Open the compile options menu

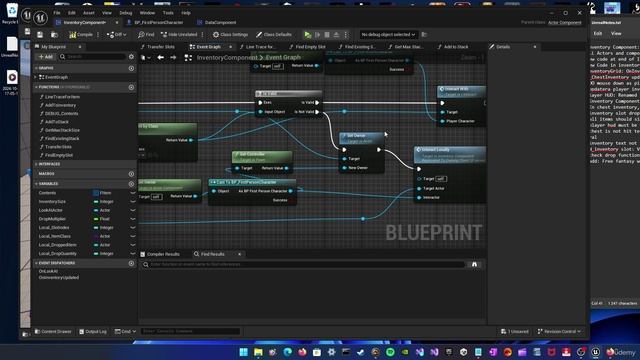tap(98, 35)
